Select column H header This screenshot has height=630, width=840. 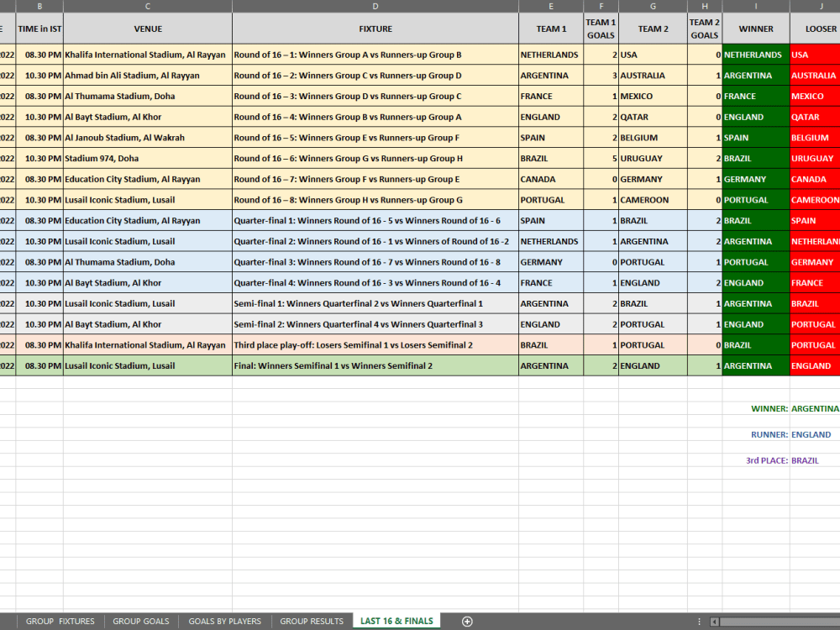pyautogui.click(x=705, y=7)
